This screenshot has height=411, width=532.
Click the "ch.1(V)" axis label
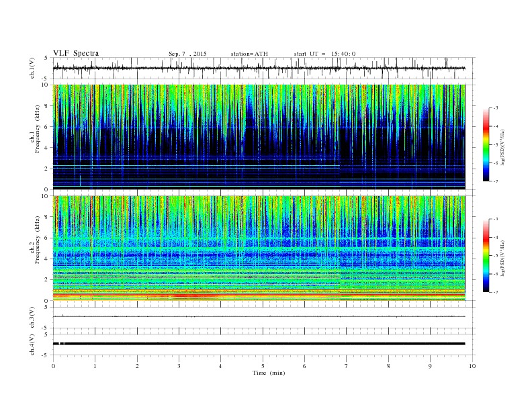click(x=32, y=68)
